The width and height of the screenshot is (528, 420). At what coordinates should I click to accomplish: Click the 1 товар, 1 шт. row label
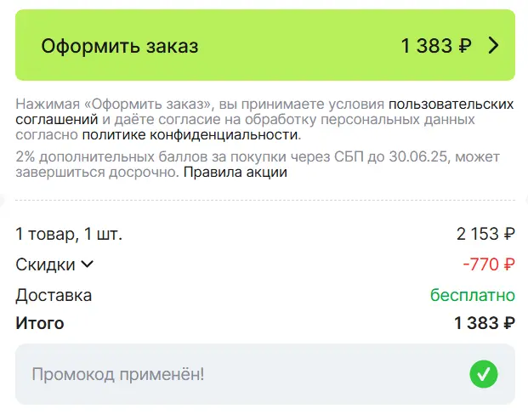(69, 234)
